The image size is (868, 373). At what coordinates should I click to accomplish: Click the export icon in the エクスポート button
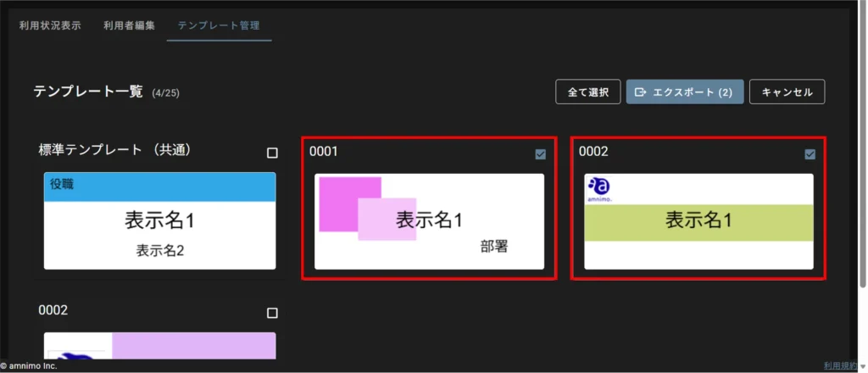point(641,92)
